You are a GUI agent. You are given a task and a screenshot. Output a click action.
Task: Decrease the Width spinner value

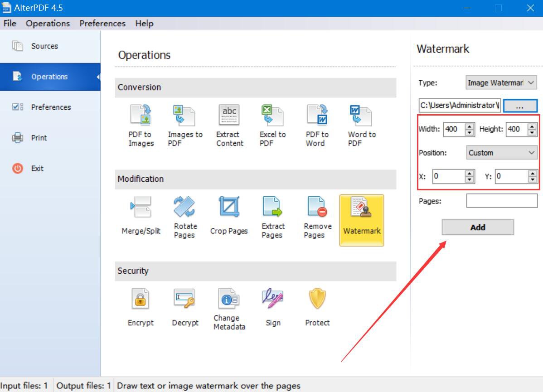[x=470, y=133]
